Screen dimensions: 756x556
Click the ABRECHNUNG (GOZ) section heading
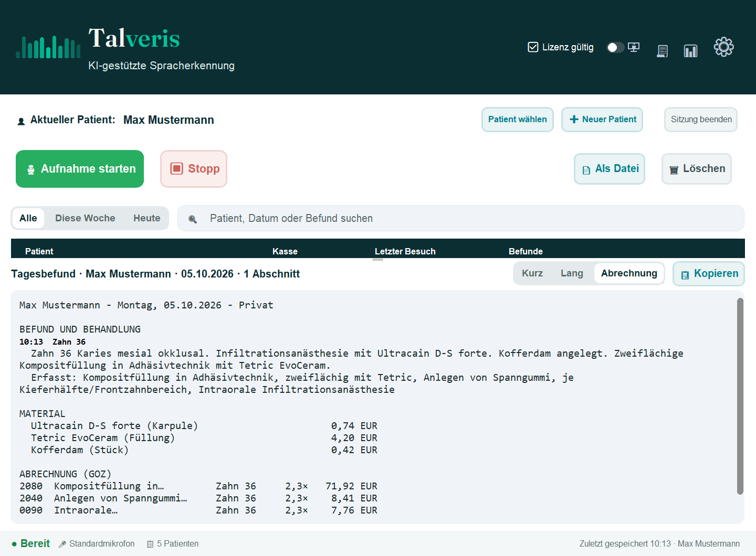click(x=66, y=474)
